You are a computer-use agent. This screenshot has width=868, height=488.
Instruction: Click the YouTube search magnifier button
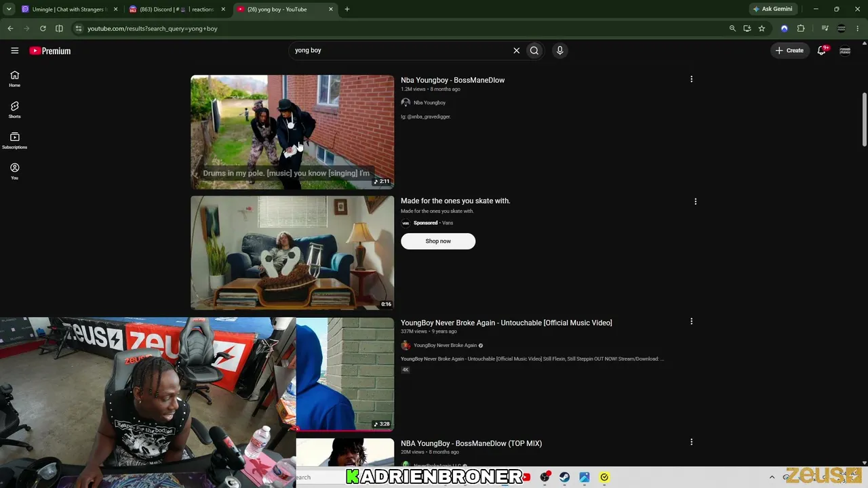(534, 50)
